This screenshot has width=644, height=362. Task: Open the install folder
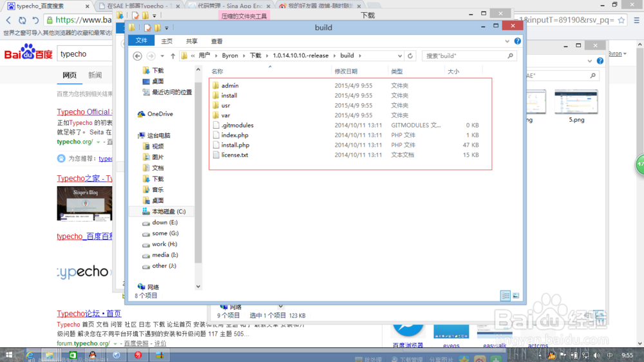229,95
